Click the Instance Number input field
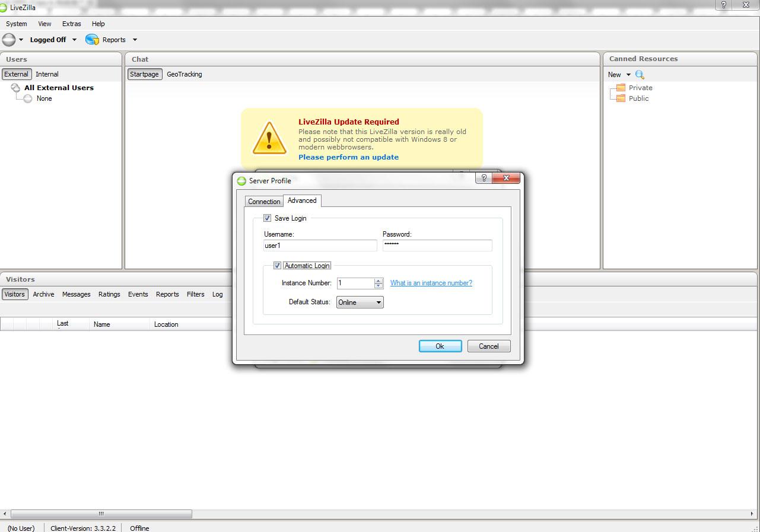Screen dimensions: 760x532 [x=355, y=283]
